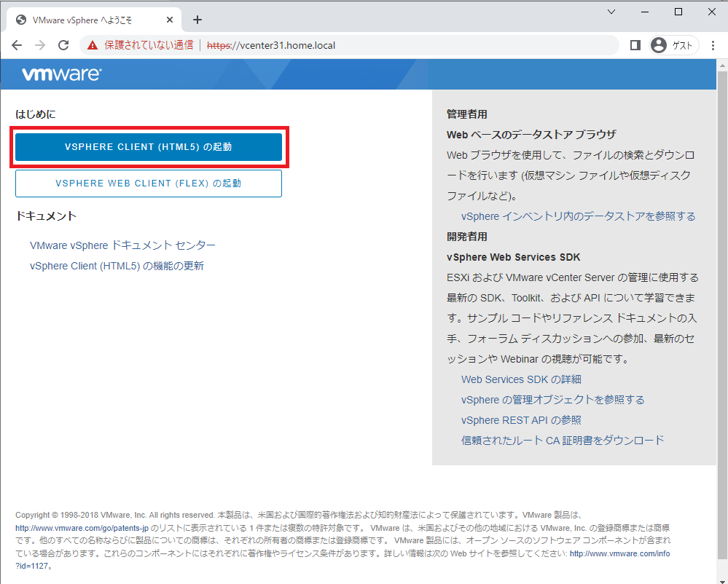Click the 保護されていない通信 security label

click(x=149, y=45)
